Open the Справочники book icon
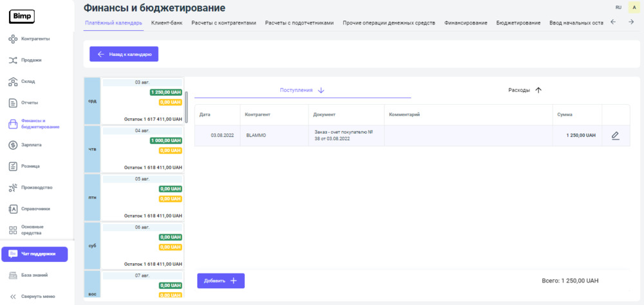 pyautogui.click(x=13, y=209)
